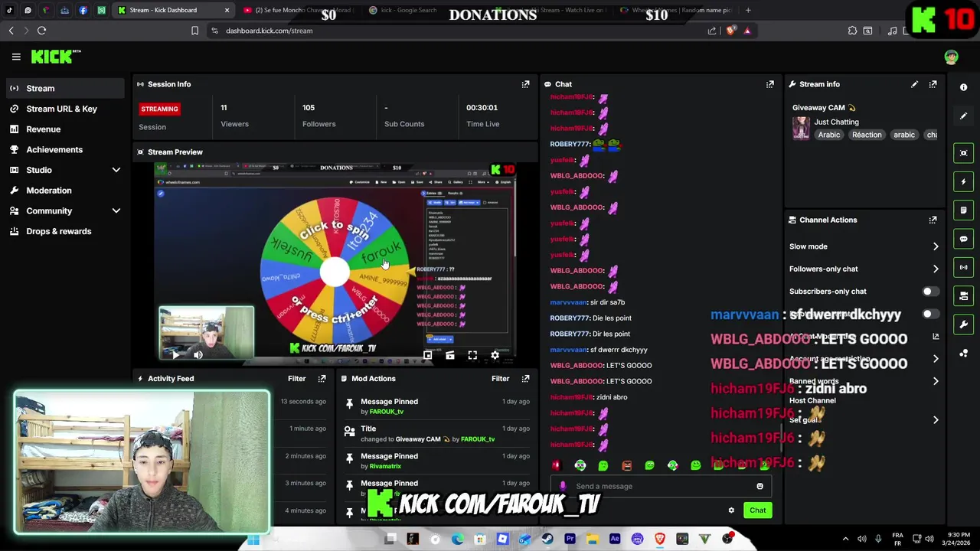Screen dimensions: 980x551
Task: Toggle the broadcast signal widget in the right sidebar
Action: tap(963, 267)
